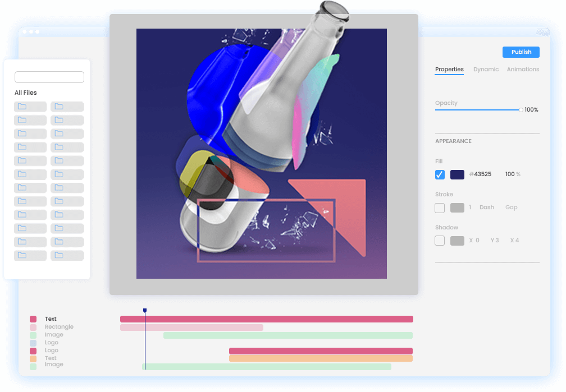Click the search field above All Files
Viewport: 566px width, 392px height.
pyautogui.click(x=49, y=77)
